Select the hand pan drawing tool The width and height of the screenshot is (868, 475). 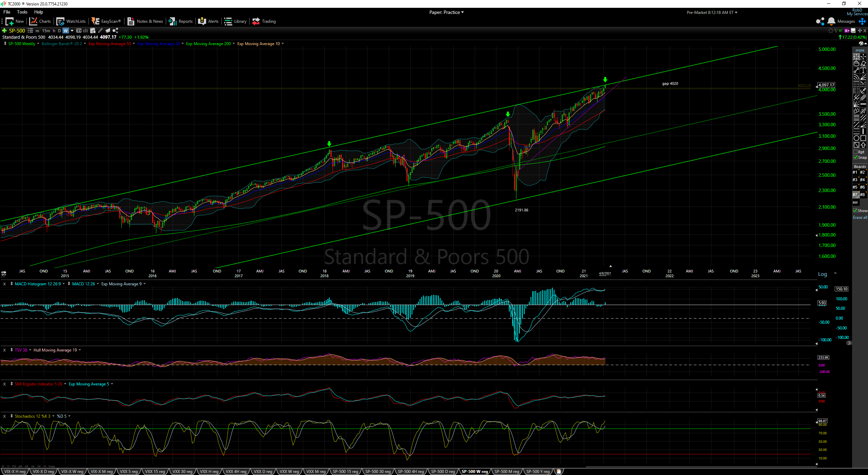click(856, 63)
